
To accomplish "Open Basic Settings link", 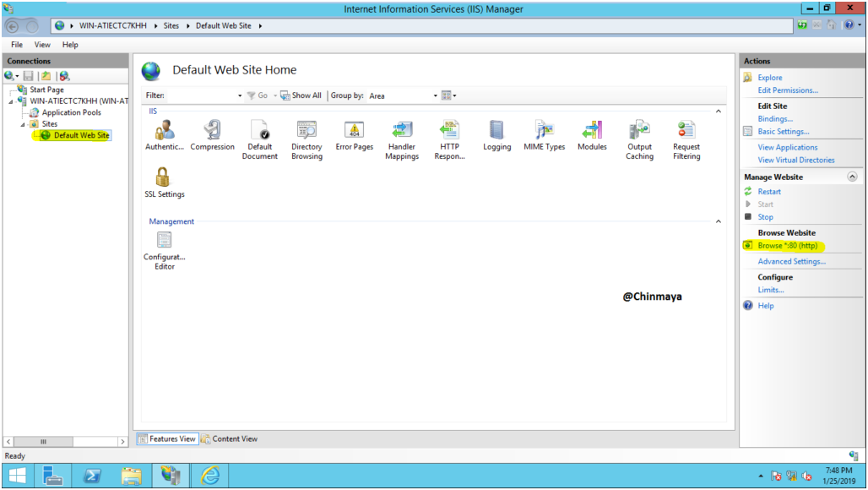I will tap(784, 131).
